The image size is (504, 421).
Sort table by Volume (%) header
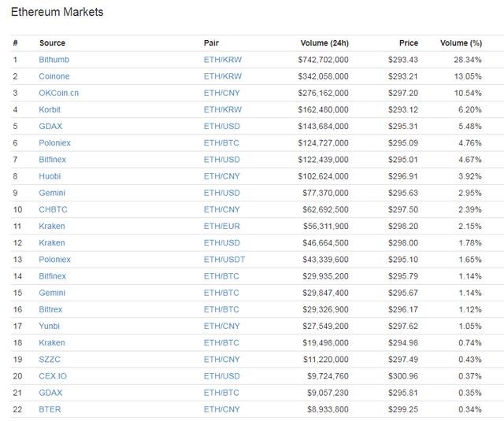pyautogui.click(x=461, y=43)
